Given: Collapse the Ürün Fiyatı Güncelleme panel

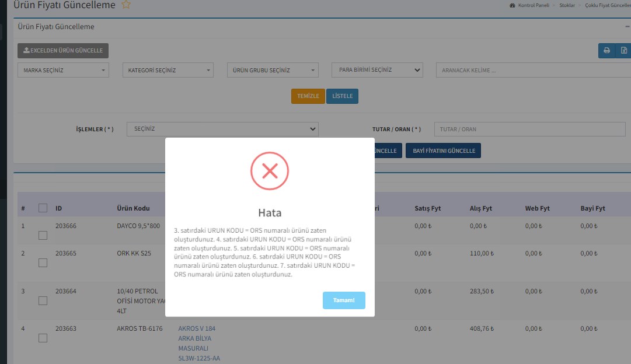Looking at the screenshot, I should click(x=627, y=27).
